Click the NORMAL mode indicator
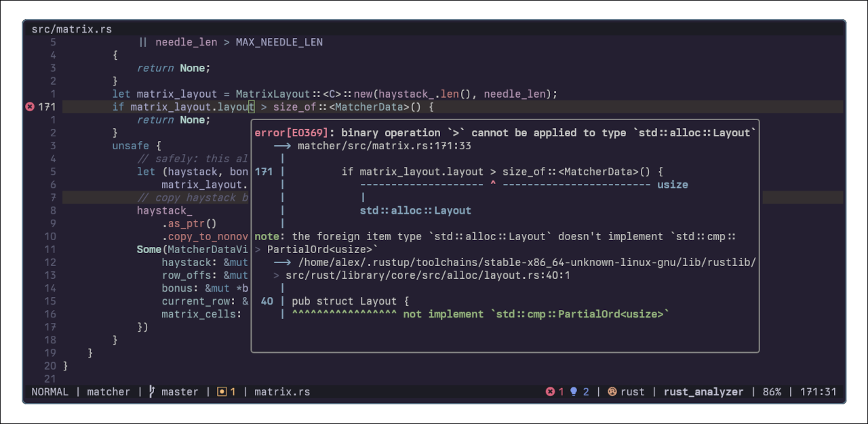868x424 pixels. click(x=50, y=391)
